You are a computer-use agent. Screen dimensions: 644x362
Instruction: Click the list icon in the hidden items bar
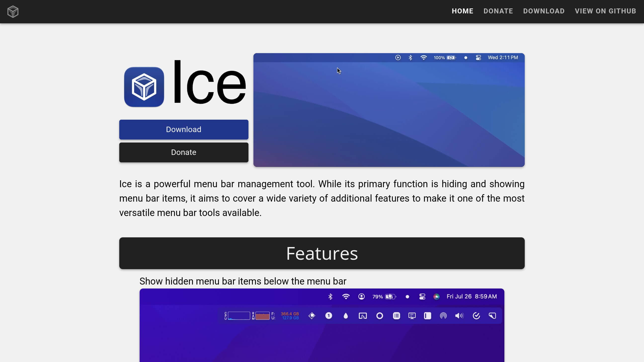click(396, 316)
